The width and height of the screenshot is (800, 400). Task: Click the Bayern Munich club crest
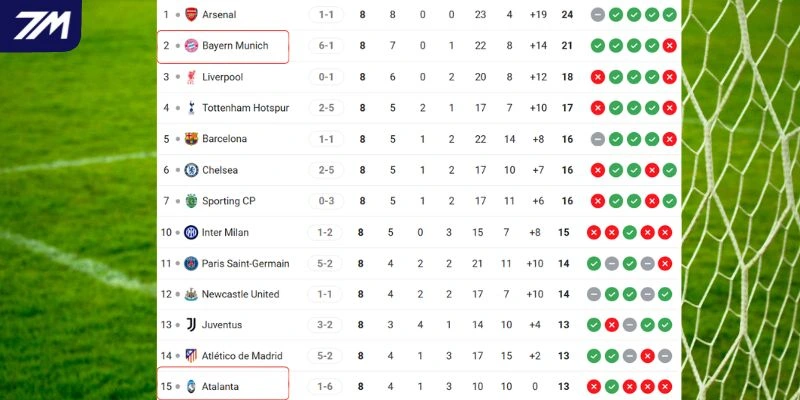(191, 46)
